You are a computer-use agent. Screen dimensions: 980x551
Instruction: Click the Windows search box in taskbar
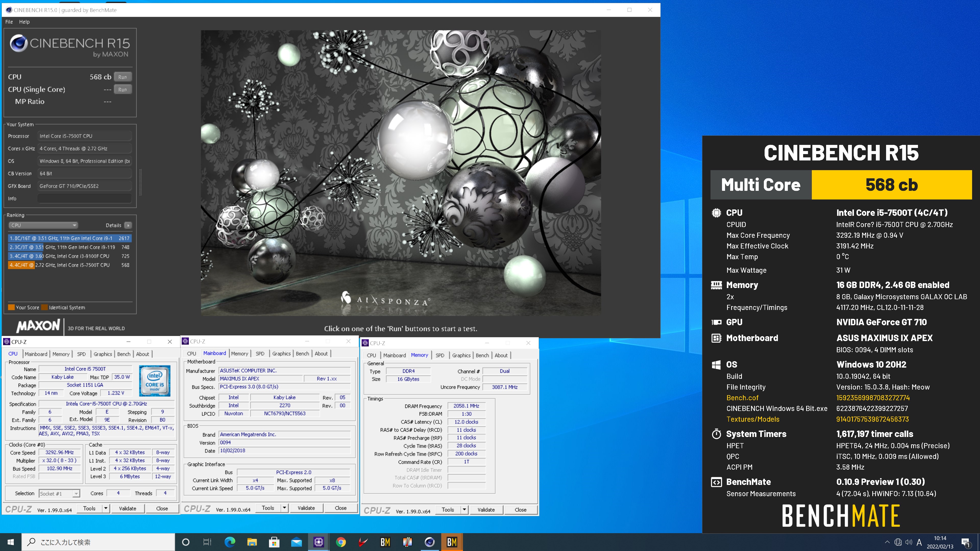[98, 542]
